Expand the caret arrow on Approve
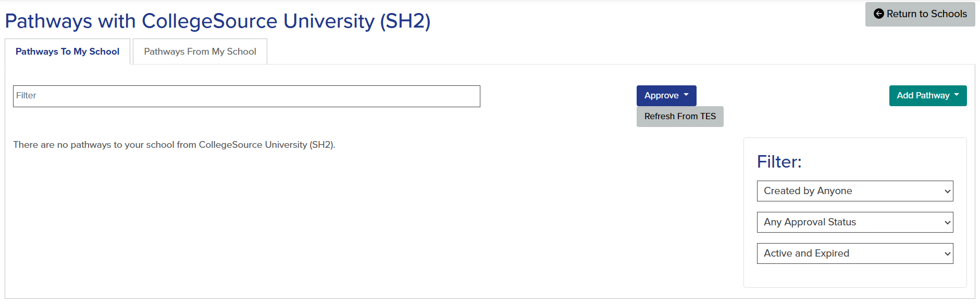This screenshot has height=305, width=980. click(686, 95)
